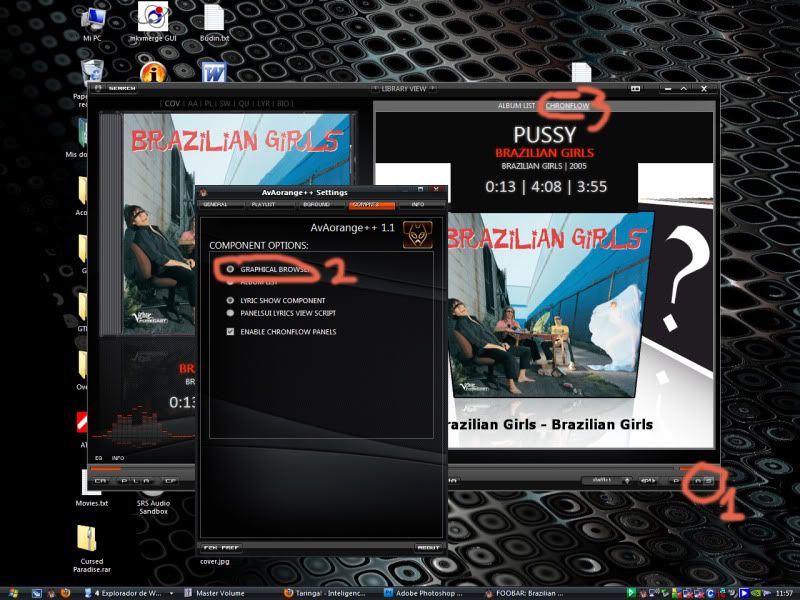
Task: Click the next arrow beside LIBRARY VIEW
Action: 432,89
